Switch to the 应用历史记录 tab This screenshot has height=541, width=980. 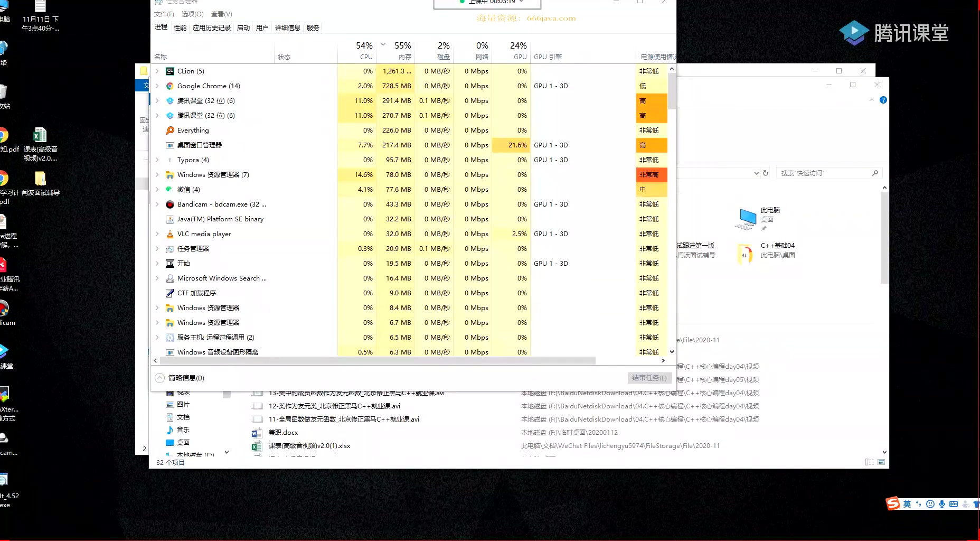[212, 28]
